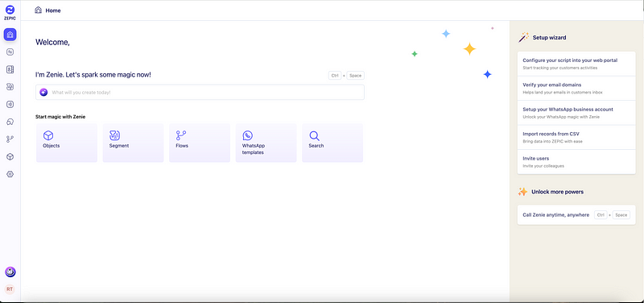Open Setup your WhatsApp business account
The width and height of the screenshot is (644, 303).
(576, 113)
